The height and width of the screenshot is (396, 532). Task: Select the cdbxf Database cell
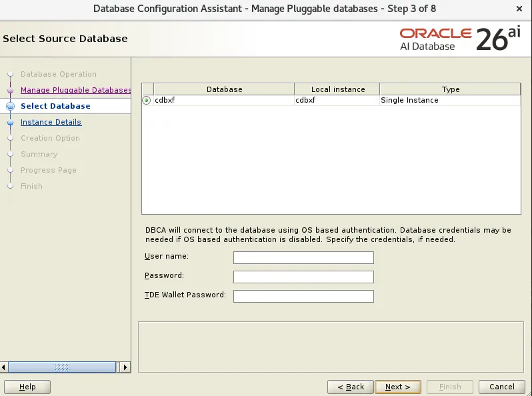[x=224, y=100]
